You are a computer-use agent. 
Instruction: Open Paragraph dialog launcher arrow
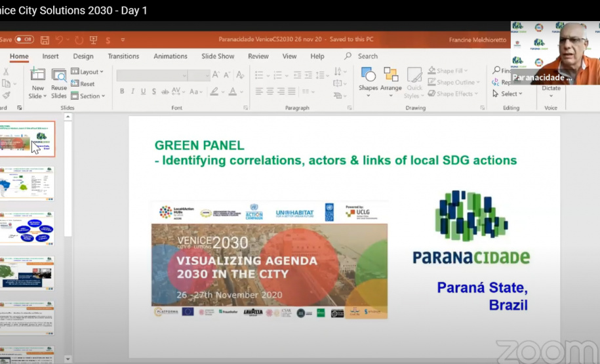[350, 108]
